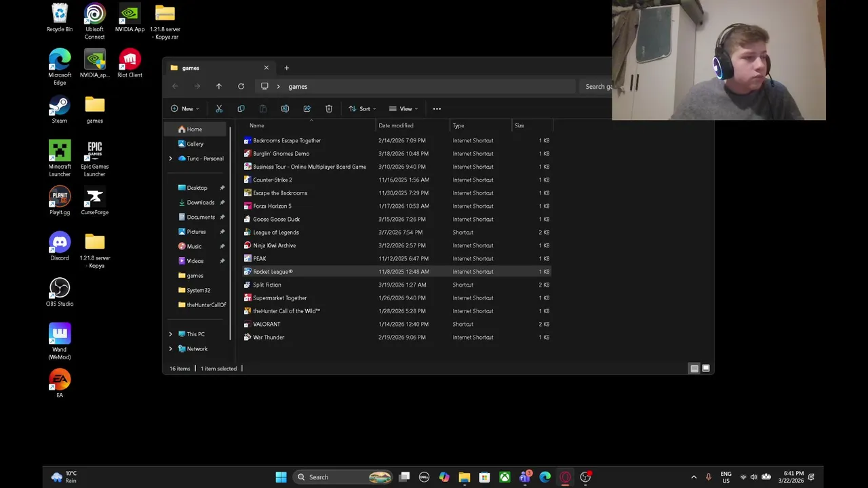Click the Rename icon in Explorer toolbar
868x488 pixels.
[285, 108]
